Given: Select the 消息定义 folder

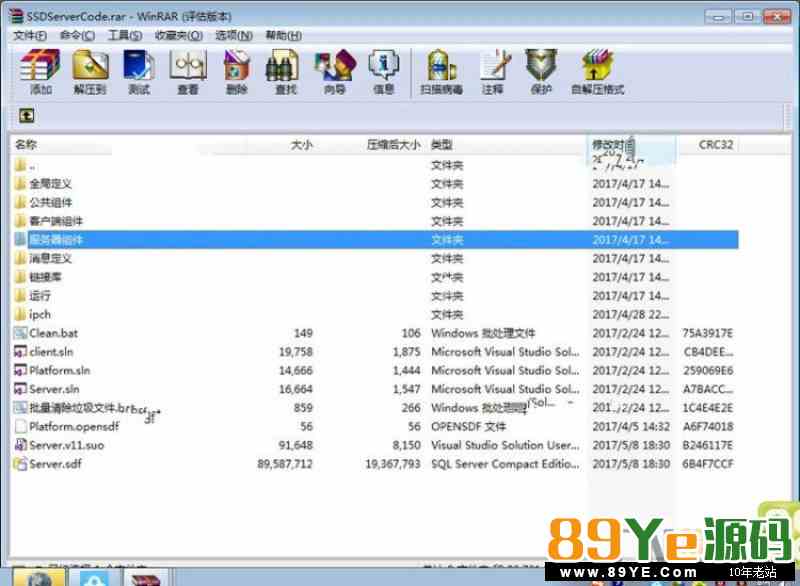Looking at the screenshot, I should pyautogui.click(x=375, y=259).
